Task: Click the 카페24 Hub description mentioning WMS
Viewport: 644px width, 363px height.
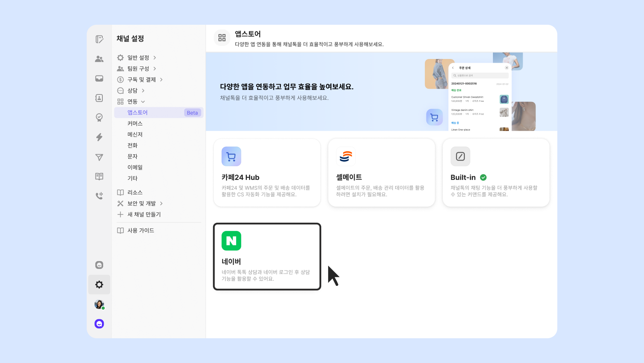Action: (x=266, y=191)
